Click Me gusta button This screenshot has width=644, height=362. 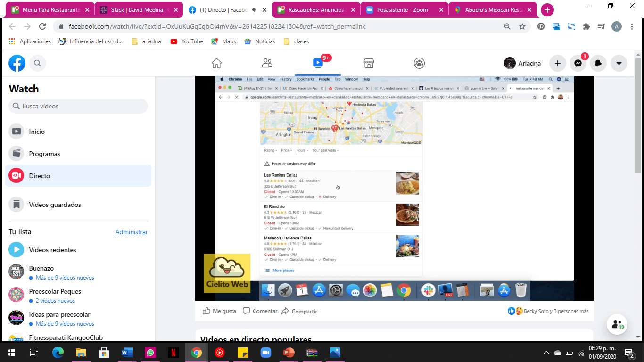coord(219,311)
